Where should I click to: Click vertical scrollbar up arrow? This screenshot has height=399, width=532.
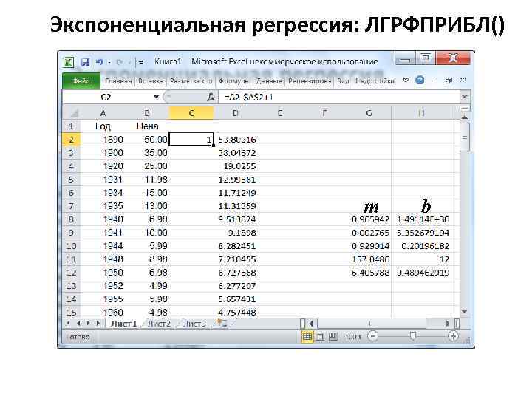click(465, 117)
